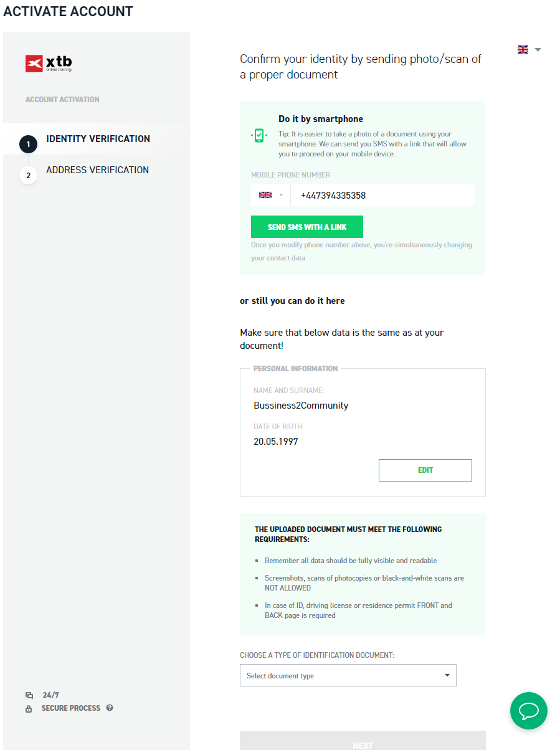560x755 pixels.
Task: Click the UK flag language icon
Action: tap(523, 49)
